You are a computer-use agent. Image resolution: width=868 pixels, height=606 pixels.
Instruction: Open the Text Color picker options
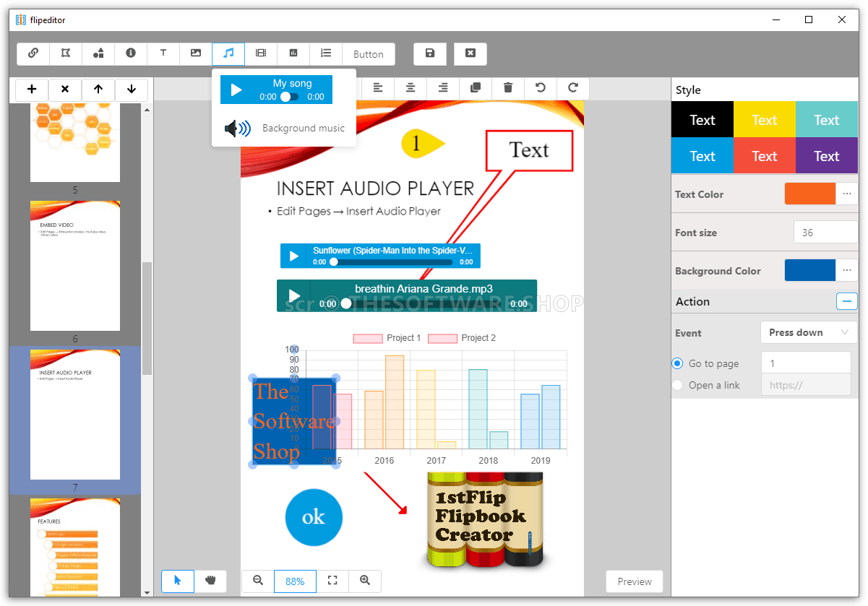coord(846,194)
